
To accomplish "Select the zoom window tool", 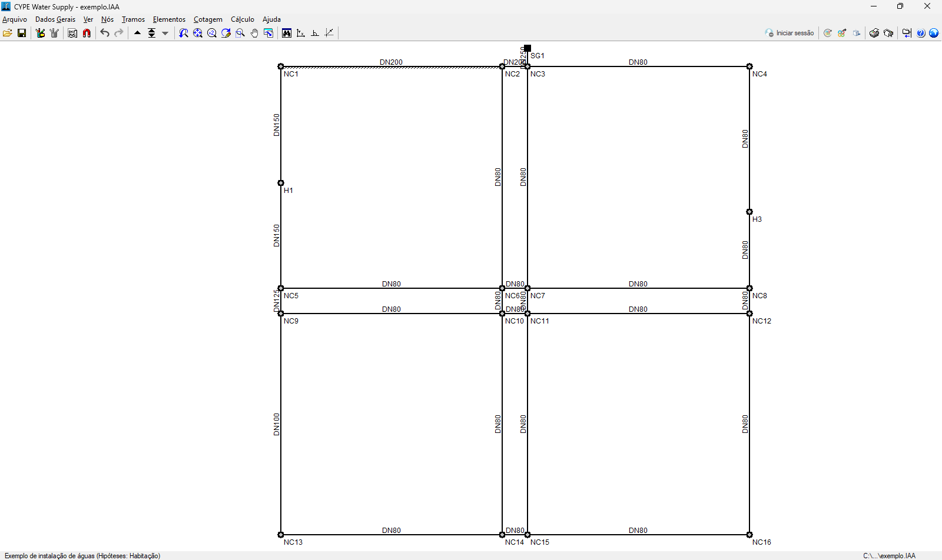I will [240, 33].
